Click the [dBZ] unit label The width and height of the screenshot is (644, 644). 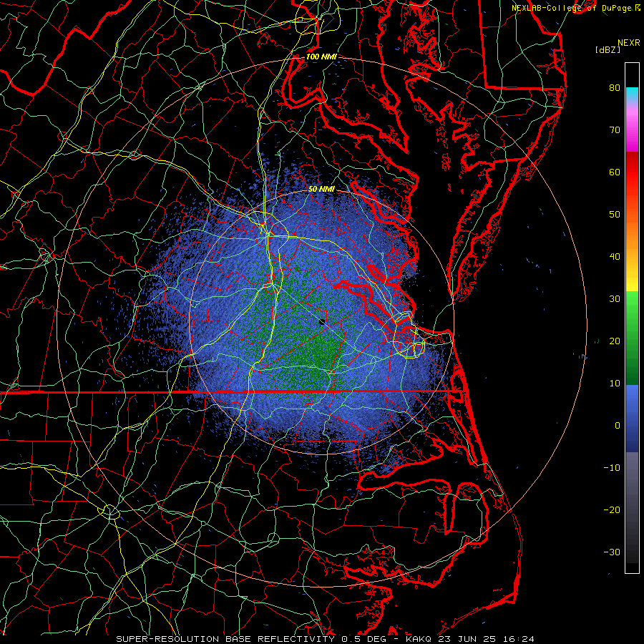(608, 50)
